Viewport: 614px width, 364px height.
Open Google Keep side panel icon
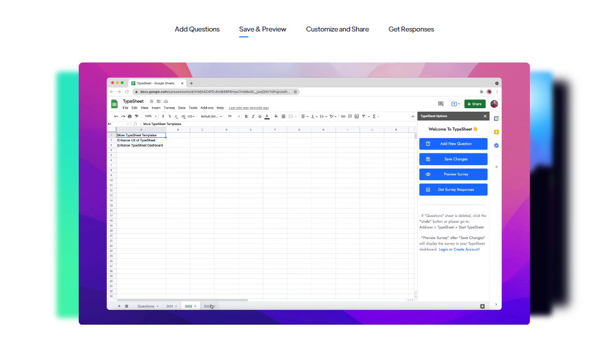click(496, 132)
